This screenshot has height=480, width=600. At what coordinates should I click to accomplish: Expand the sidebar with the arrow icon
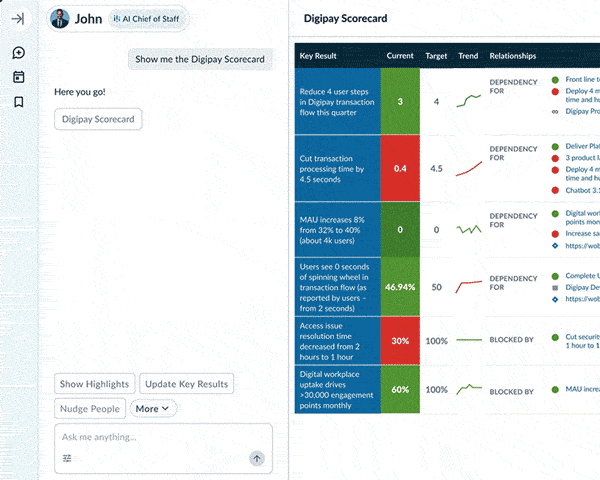(x=18, y=19)
